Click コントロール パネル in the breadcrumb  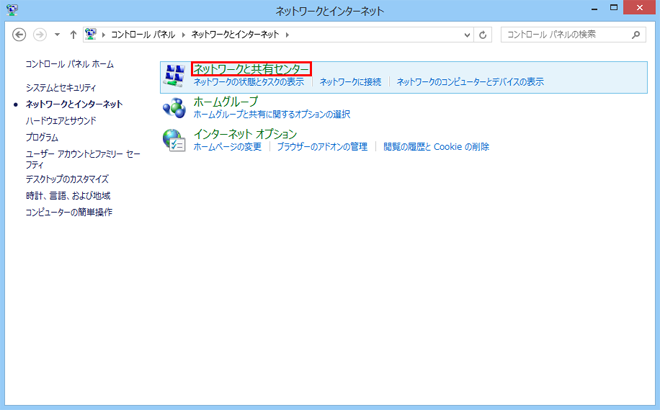coord(143,35)
